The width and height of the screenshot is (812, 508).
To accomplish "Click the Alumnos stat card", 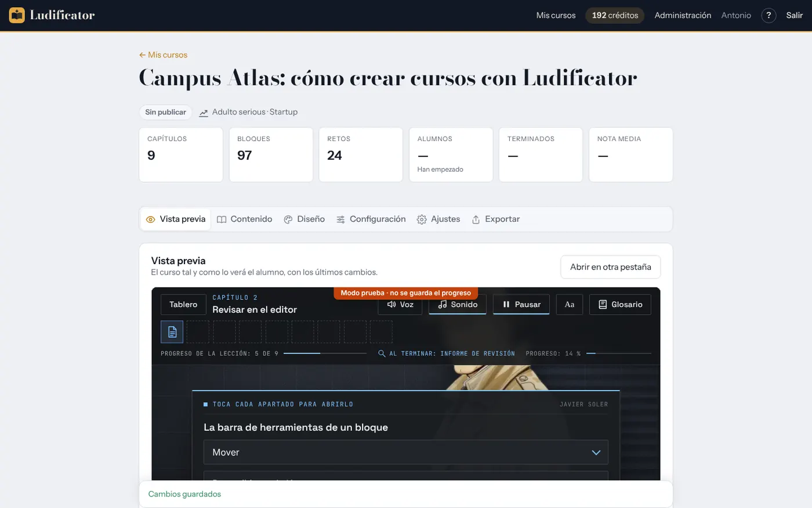I will point(451,155).
